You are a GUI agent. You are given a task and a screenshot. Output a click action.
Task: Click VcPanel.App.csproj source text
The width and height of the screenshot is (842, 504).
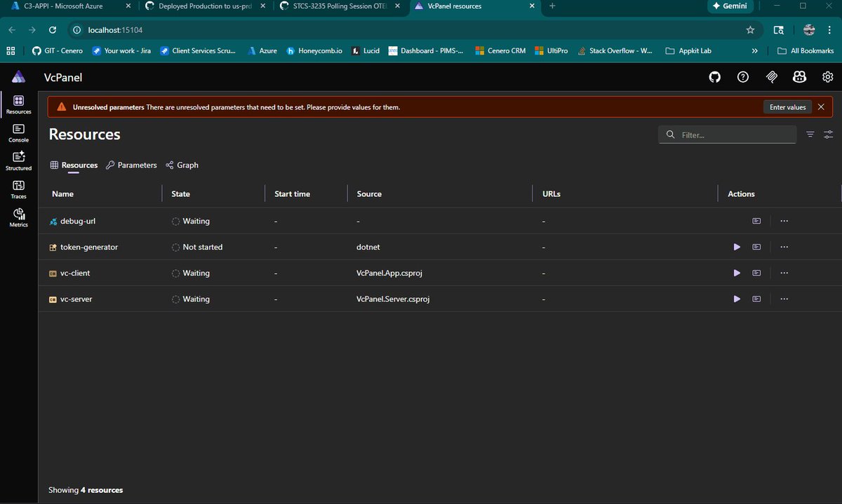(x=389, y=273)
